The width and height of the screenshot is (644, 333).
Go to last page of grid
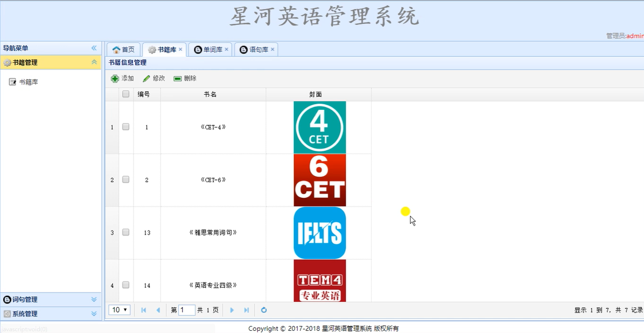pyautogui.click(x=246, y=310)
